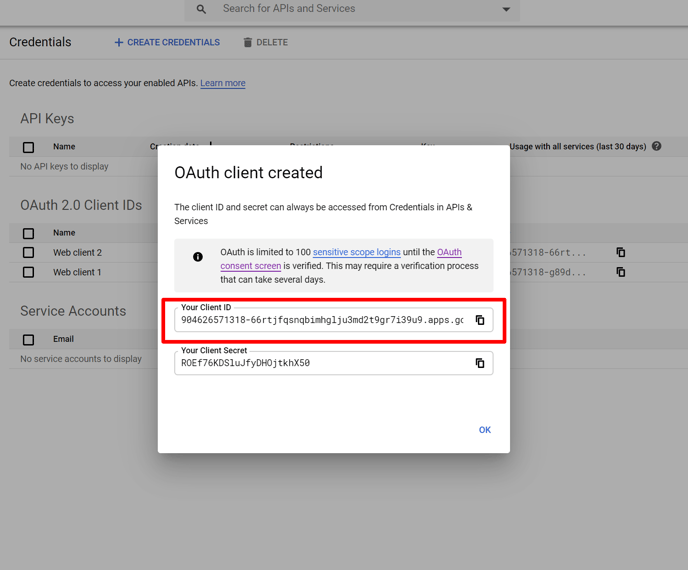Screen dimensions: 688x570
Task: Copy Your Client Secret in dialog
Action: 480,363
